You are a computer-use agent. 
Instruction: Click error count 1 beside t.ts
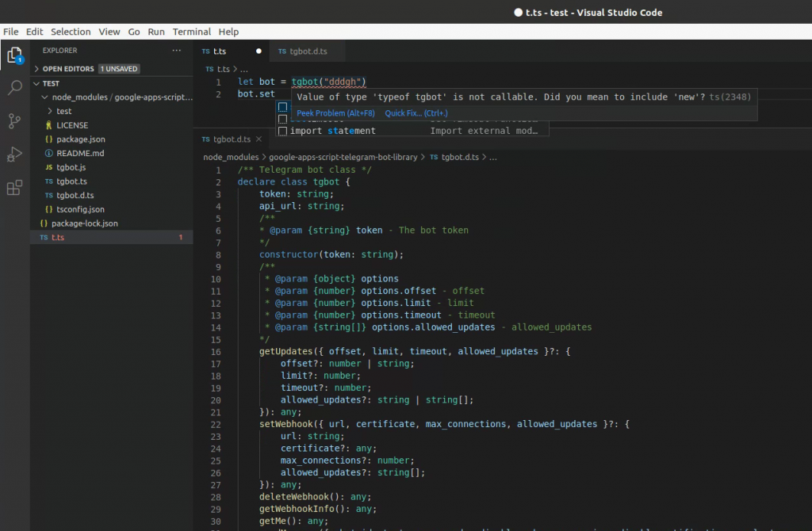(x=181, y=237)
